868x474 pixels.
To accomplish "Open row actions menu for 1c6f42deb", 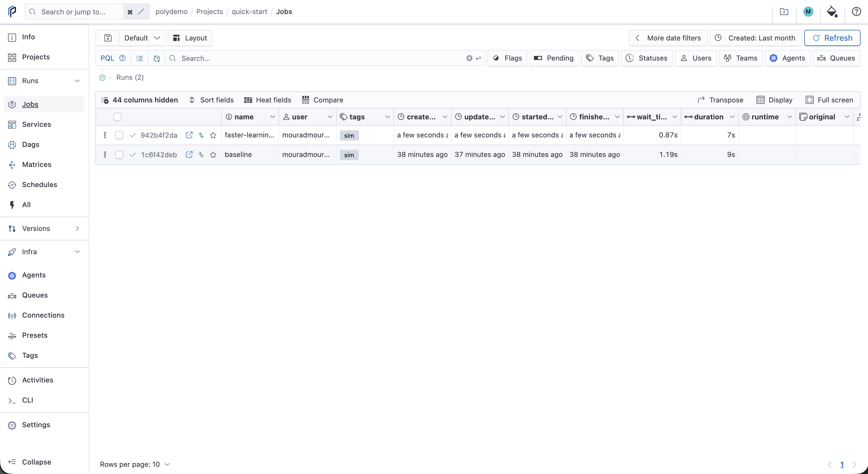I will [105, 155].
